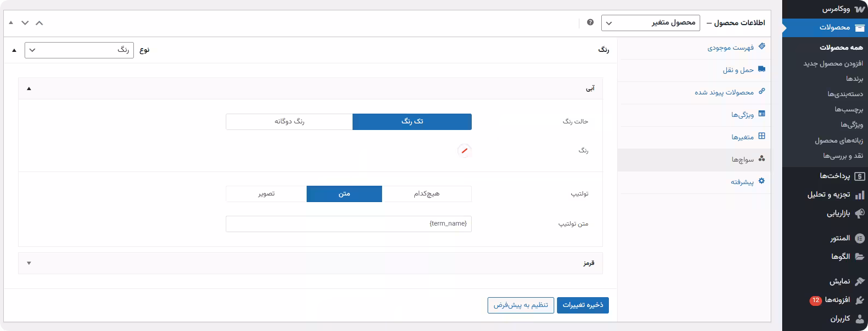Click the plugins update badge 12
Viewport: 868px width, 331px height.
[x=816, y=300]
